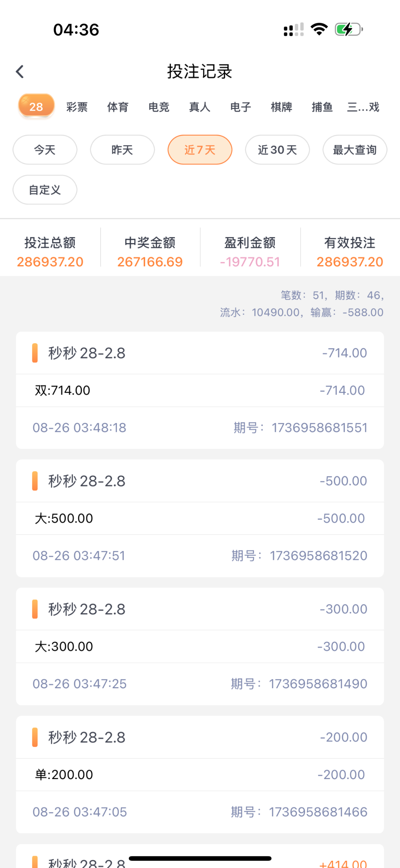400x868 pixels.
Task: Open the 电竞 category tab
Action: coord(159,107)
